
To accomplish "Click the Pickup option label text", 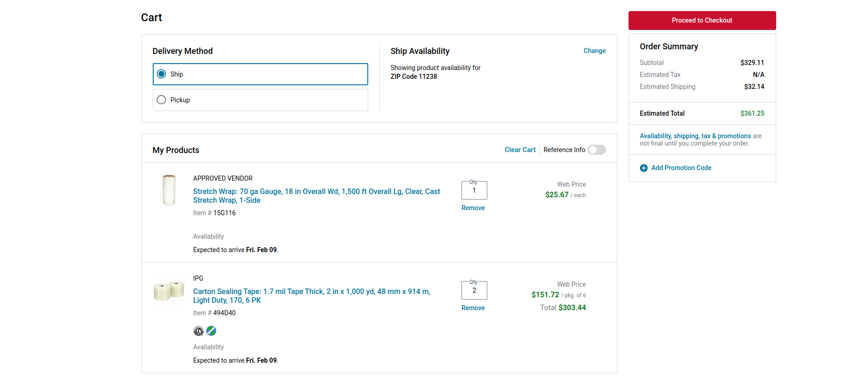I will 180,100.
